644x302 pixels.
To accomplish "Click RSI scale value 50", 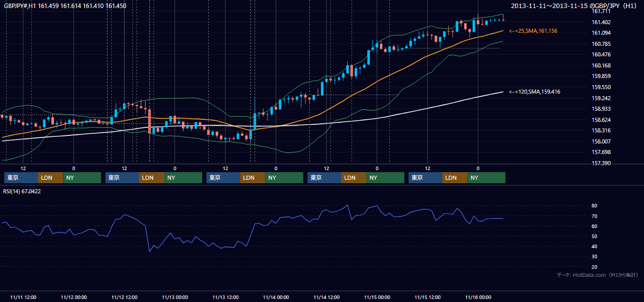I will 595,236.
